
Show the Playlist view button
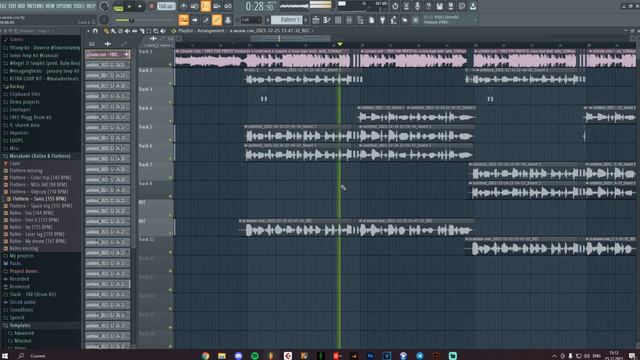click(x=316, y=20)
